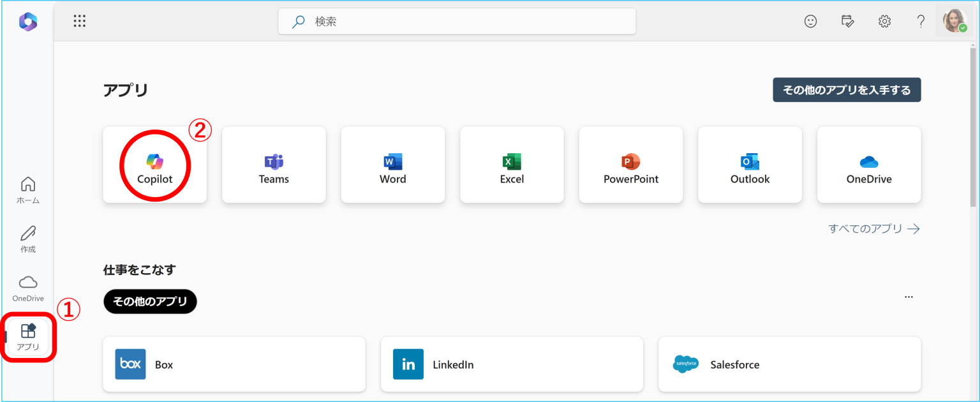Launch Microsoft Teams
The width and height of the screenshot is (980, 402).
point(273,165)
